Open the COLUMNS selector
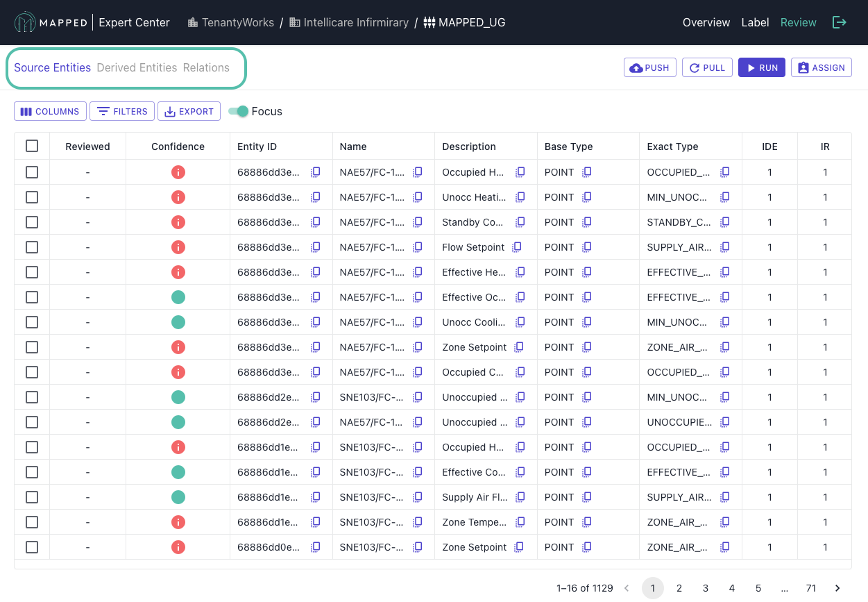 50,111
